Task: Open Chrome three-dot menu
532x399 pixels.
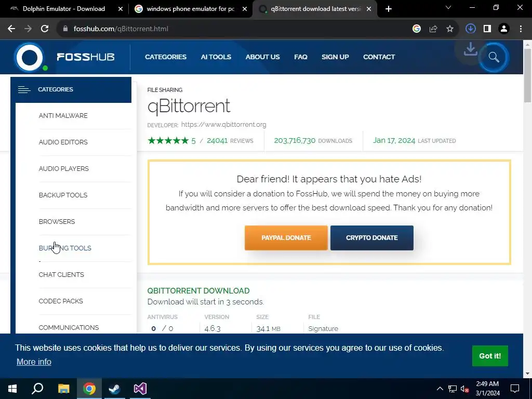Action: point(521,29)
